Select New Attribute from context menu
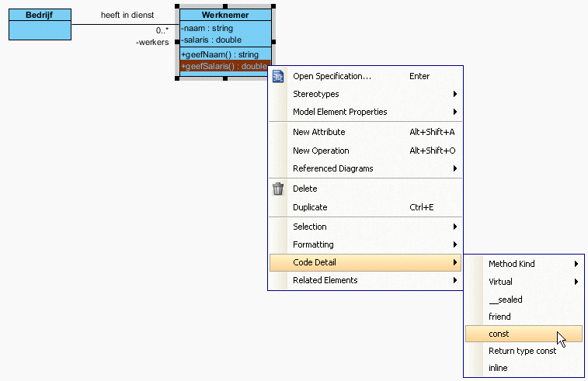This screenshot has height=381, width=588. [x=318, y=132]
